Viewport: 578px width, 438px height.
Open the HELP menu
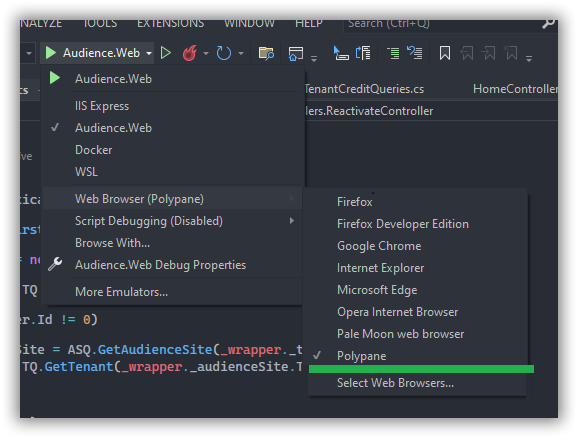coord(309,24)
